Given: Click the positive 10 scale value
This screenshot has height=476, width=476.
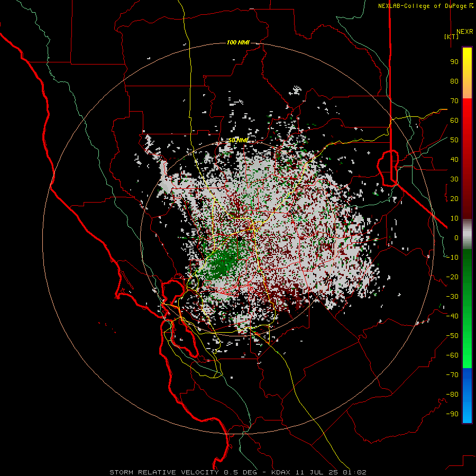Looking at the screenshot, I should [454, 218].
